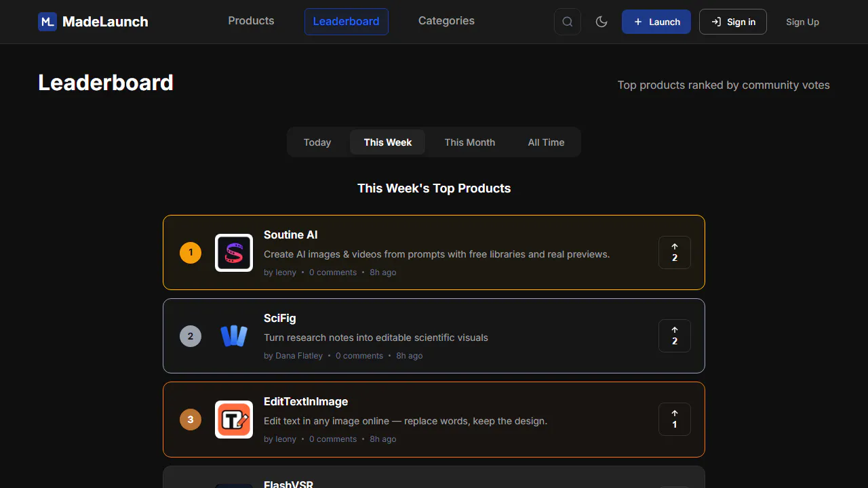The image size is (868, 488).
Task: Click the SciFig description about scientific visuals
Action: click(376, 338)
